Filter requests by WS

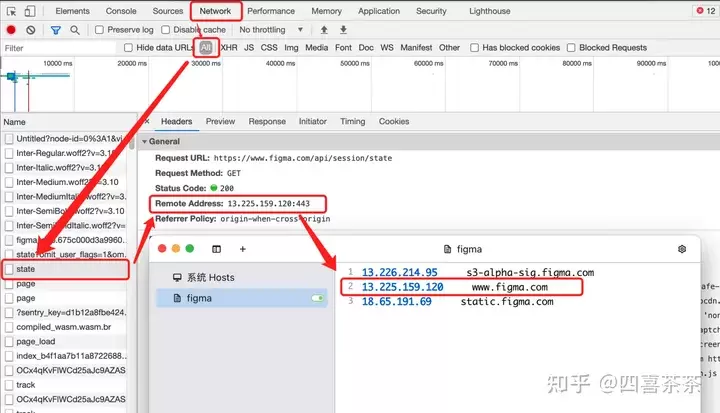click(x=387, y=48)
